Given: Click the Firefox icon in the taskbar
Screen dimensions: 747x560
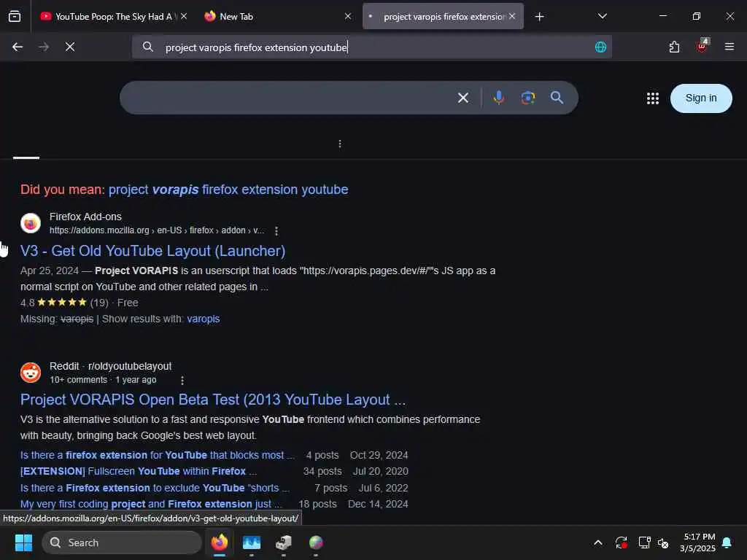Looking at the screenshot, I should (220, 542).
